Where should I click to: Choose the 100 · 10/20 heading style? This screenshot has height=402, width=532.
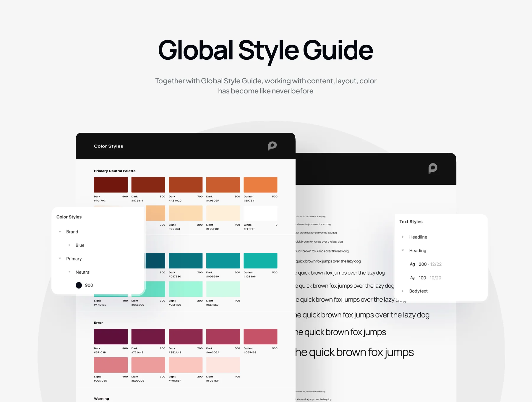(x=430, y=278)
